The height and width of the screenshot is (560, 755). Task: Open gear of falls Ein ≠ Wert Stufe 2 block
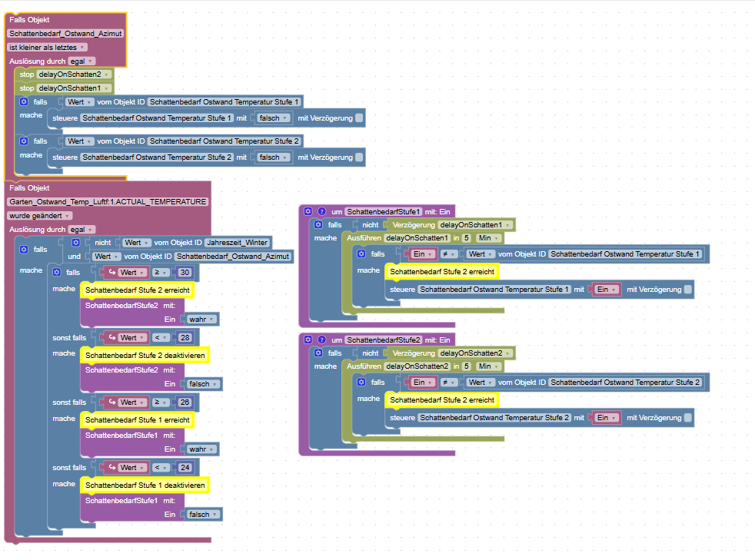click(x=361, y=382)
